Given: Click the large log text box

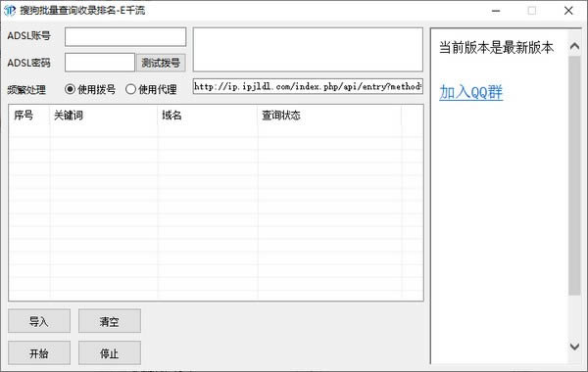Looking at the screenshot, I should pyautogui.click(x=308, y=50).
